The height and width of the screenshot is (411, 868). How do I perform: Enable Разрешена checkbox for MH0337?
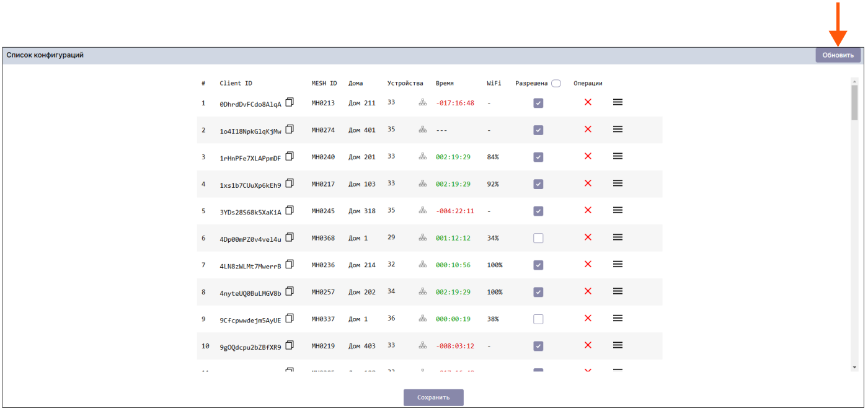click(x=538, y=319)
